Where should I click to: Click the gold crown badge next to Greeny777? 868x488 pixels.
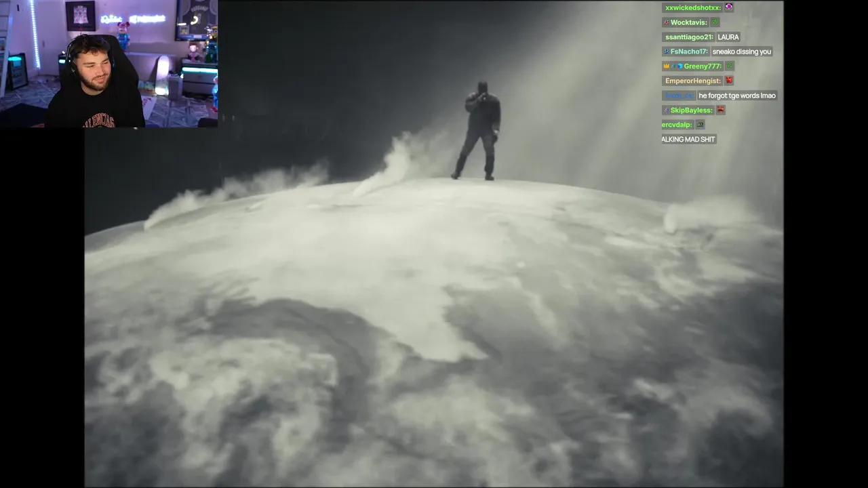[x=667, y=66]
